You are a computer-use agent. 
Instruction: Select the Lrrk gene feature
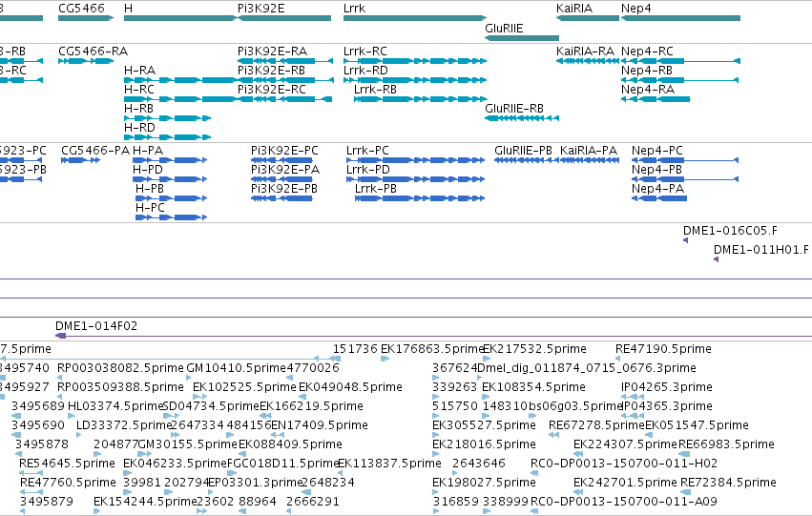point(415,18)
